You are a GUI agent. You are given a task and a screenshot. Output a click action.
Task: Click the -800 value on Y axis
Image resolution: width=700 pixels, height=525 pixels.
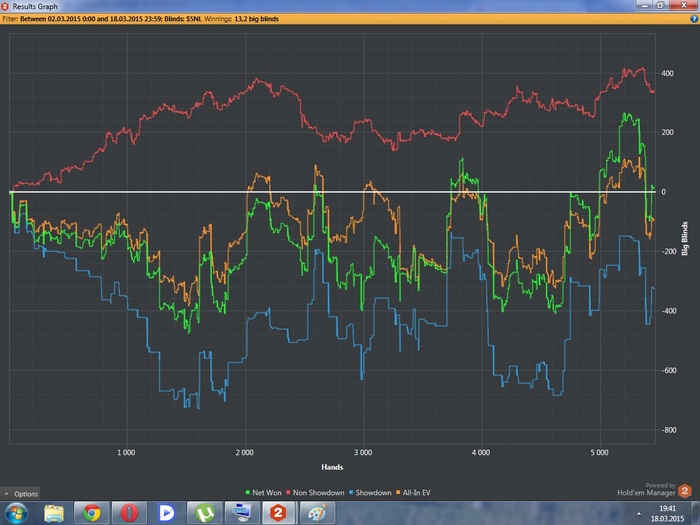point(669,430)
